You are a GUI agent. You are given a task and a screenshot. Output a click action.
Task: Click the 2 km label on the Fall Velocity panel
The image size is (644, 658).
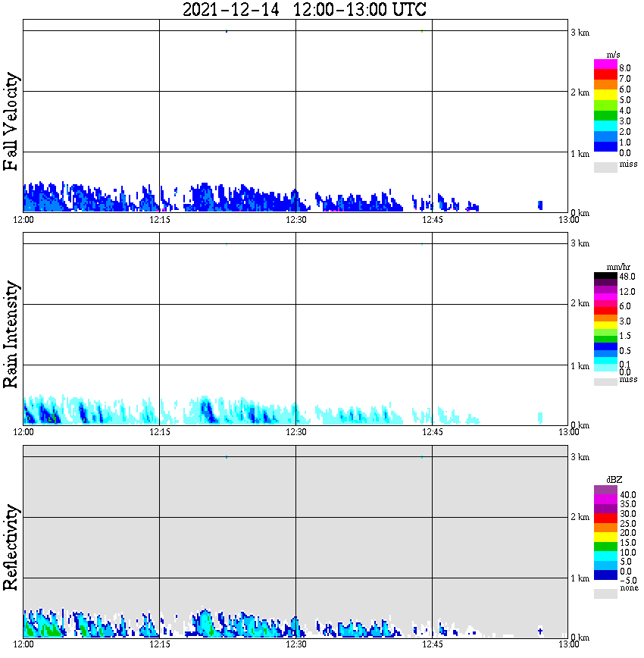point(580,92)
